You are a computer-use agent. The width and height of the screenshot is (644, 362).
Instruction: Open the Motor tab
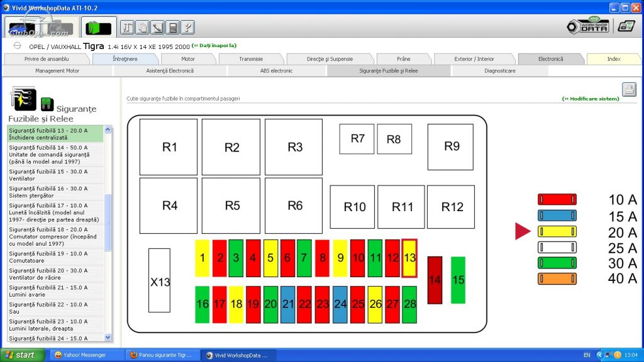(188, 59)
